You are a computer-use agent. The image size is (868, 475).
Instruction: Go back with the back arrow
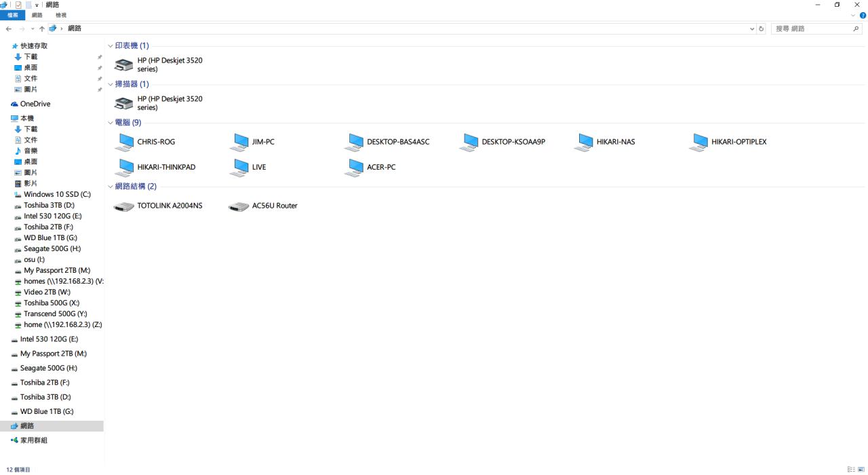[8, 28]
